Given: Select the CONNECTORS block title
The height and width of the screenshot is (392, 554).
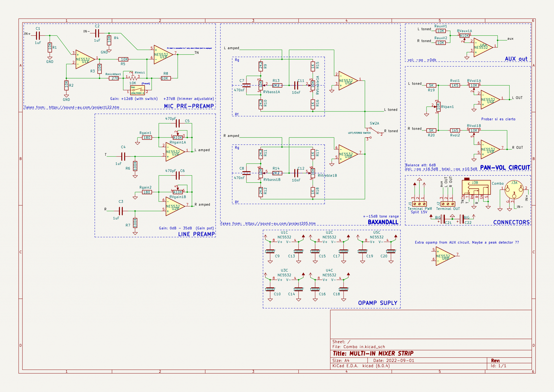Looking at the screenshot, I should pos(511,222).
